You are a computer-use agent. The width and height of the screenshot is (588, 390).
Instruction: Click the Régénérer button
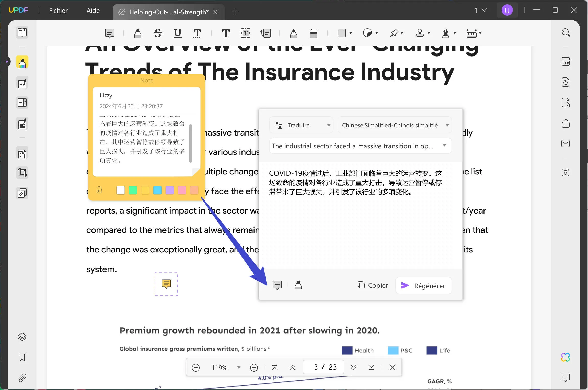[x=423, y=286]
